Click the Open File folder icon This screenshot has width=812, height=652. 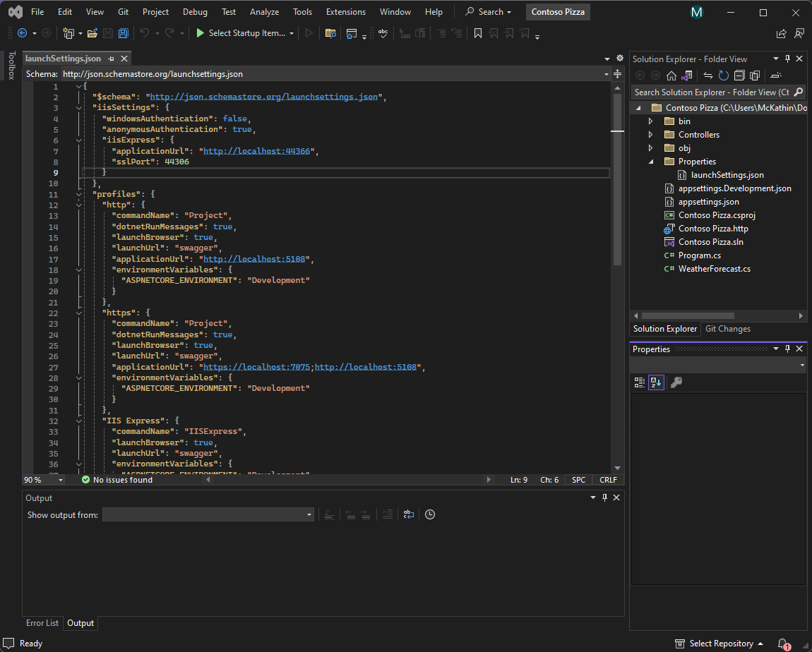point(92,33)
